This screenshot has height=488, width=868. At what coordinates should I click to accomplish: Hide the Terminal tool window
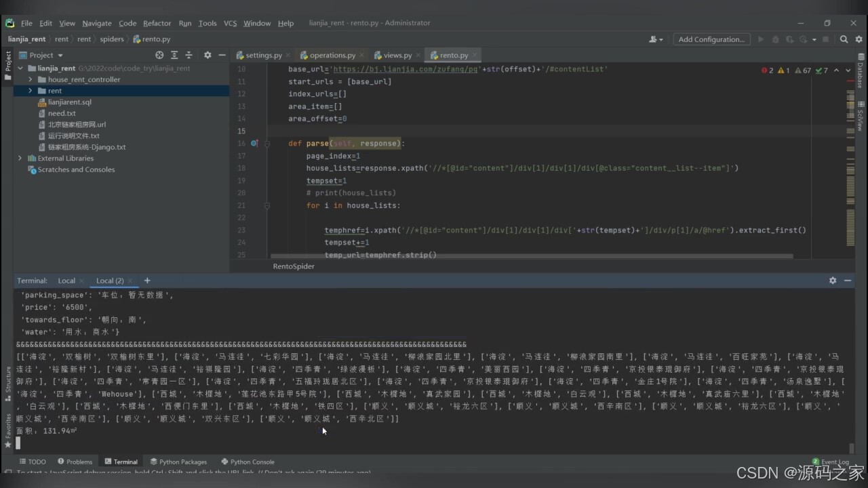coord(848,281)
